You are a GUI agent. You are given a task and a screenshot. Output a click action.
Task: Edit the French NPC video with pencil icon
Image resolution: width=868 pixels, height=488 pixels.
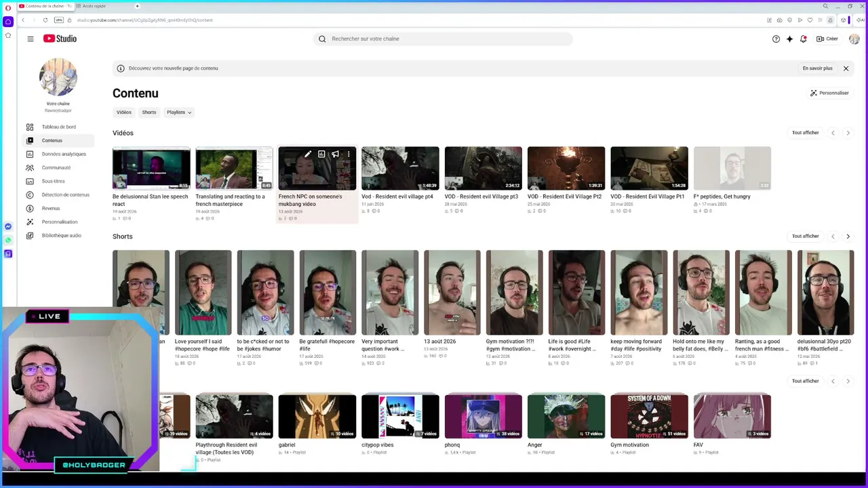(308, 155)
